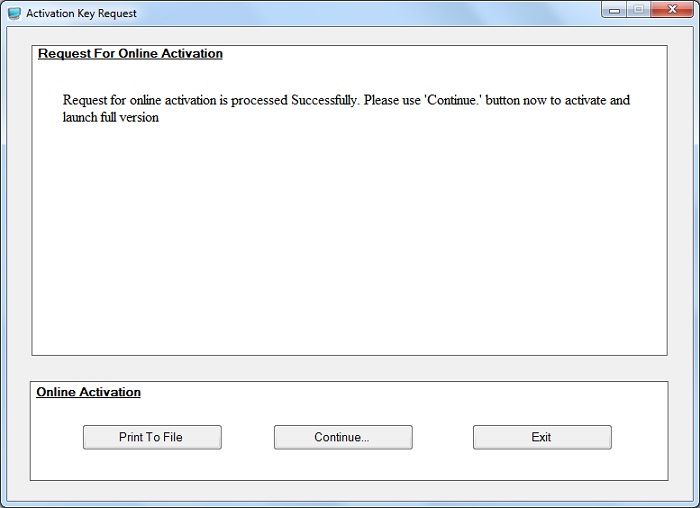Click the application icon in the title bar
This screenshot has width=700, height=508.
tap(14, 14)
